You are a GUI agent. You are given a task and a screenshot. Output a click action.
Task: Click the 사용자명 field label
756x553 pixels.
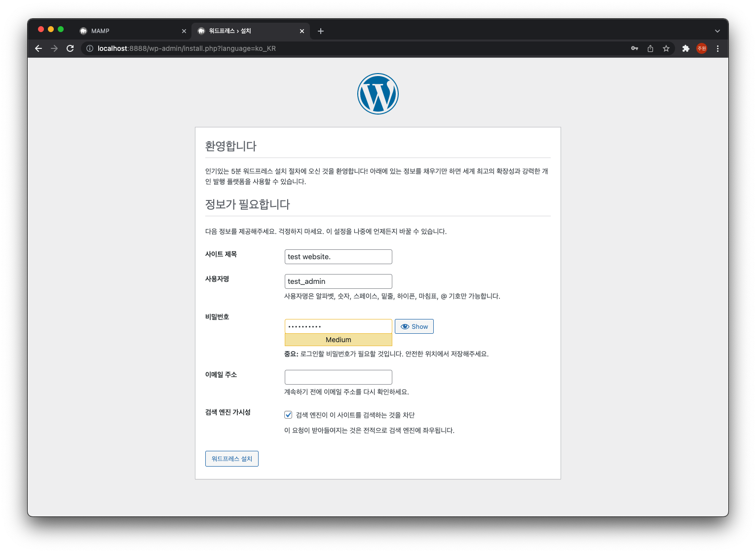pos(217,279)
